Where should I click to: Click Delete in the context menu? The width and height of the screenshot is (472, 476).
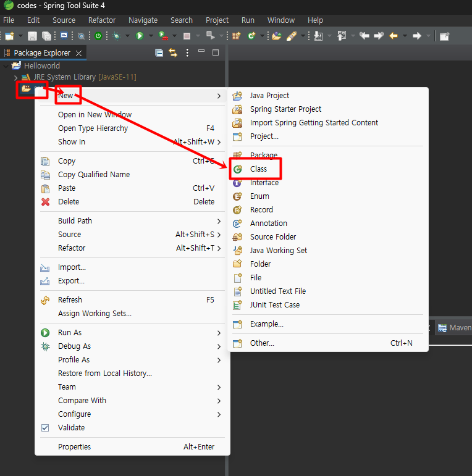click(x=132, y=202)
